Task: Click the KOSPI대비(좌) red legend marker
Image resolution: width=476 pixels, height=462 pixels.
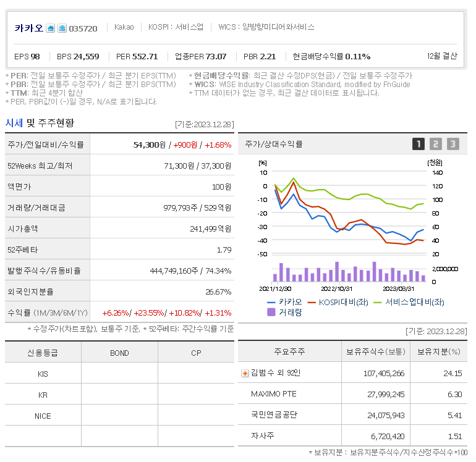Action: tap(312, 303)
